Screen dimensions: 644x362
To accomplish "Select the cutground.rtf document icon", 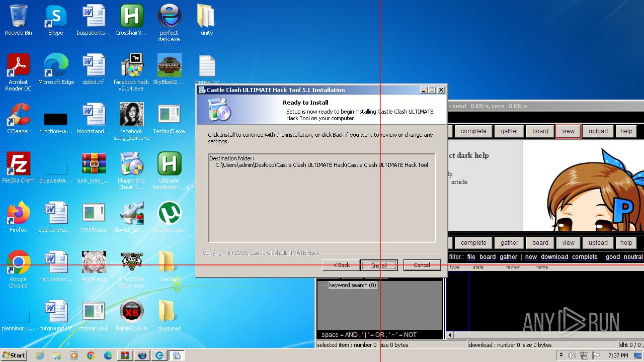I will click(x=56, y=316).
